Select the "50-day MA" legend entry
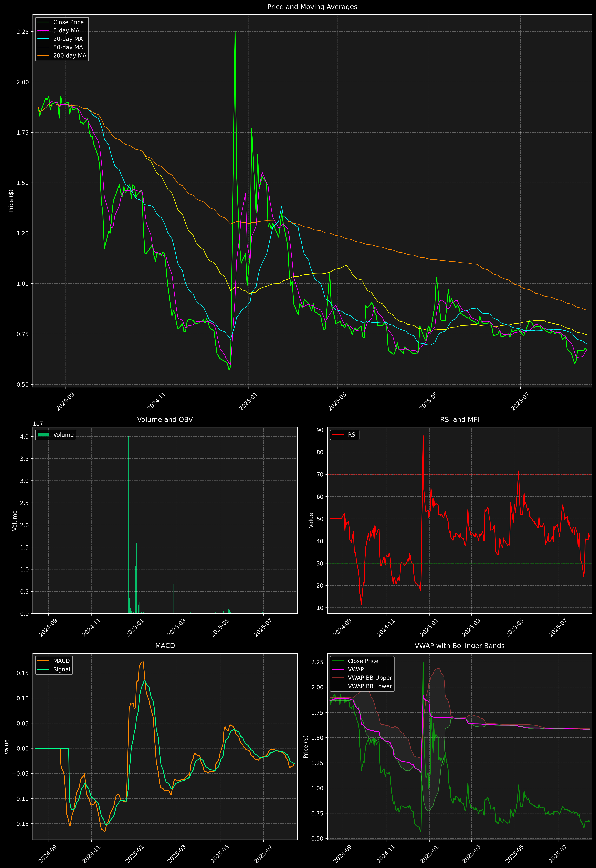 point(68,47)
